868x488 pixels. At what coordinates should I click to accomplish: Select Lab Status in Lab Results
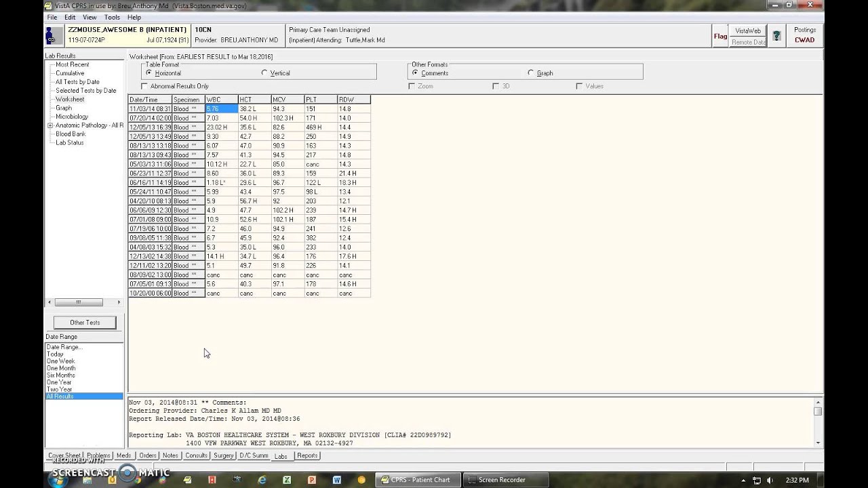coord(70,143)
